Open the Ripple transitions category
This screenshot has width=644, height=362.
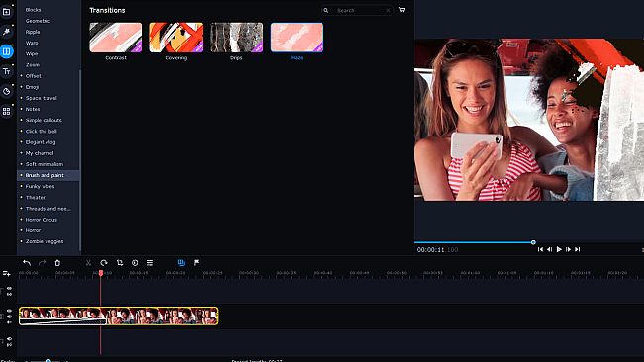click(x=33, y=32)
